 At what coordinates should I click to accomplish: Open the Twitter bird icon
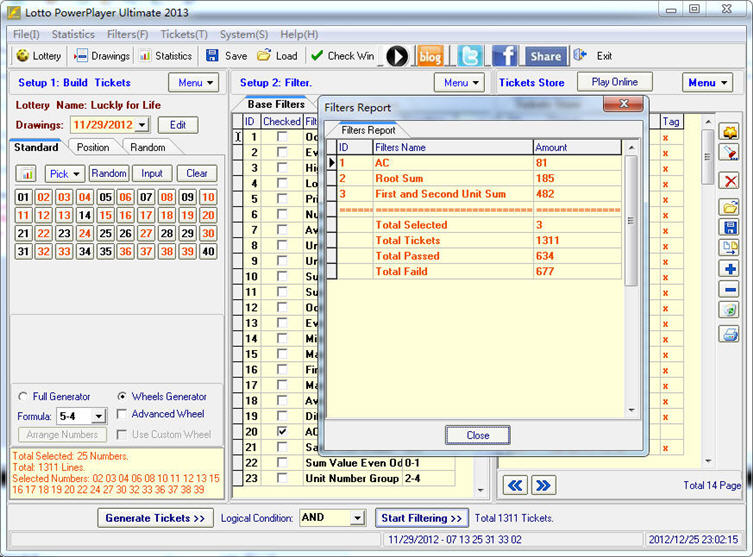click(x=469, y=56)
